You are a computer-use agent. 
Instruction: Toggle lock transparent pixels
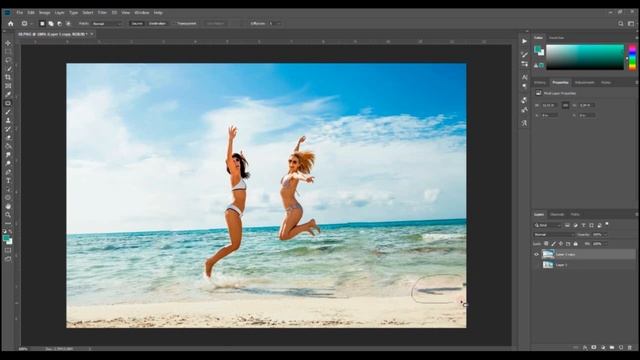pyautogui.click(x=546, y=244)
